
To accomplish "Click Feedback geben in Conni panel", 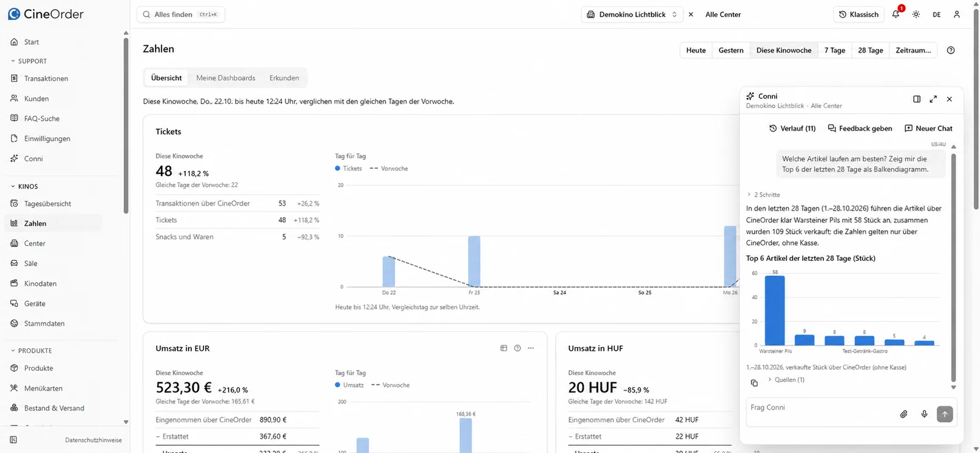I will coord(860,129).
